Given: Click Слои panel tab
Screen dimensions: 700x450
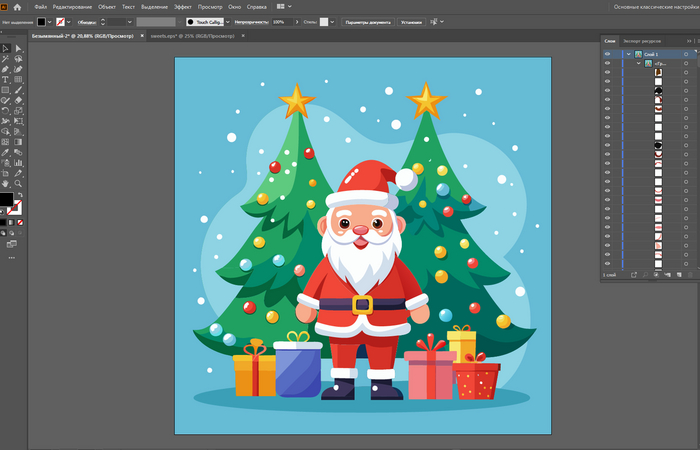Looking at the screenshot, I should 610,41.
